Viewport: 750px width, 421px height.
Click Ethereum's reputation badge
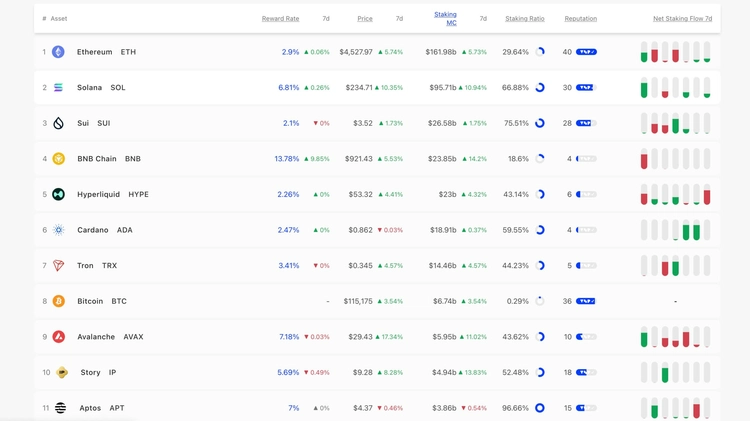click(x=586, y=52)
